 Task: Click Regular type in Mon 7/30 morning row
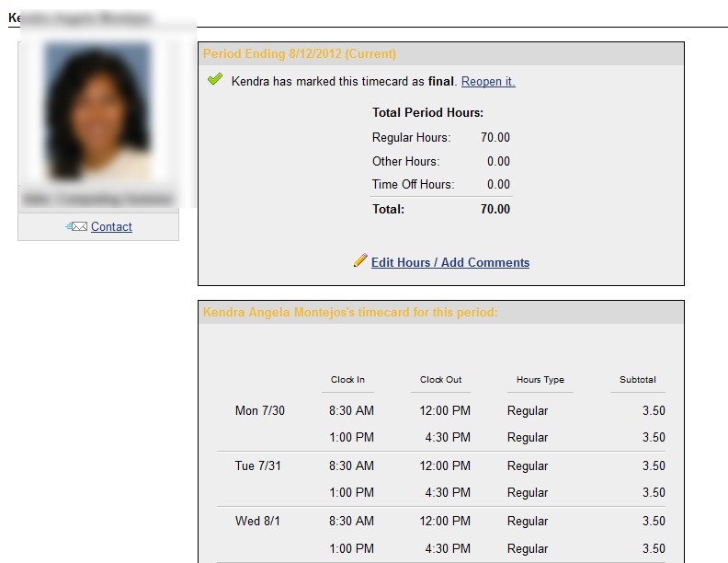tap(528, 411)
